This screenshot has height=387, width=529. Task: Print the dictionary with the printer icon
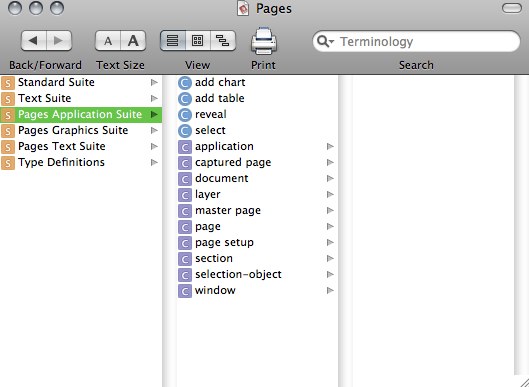coord(263,41)
